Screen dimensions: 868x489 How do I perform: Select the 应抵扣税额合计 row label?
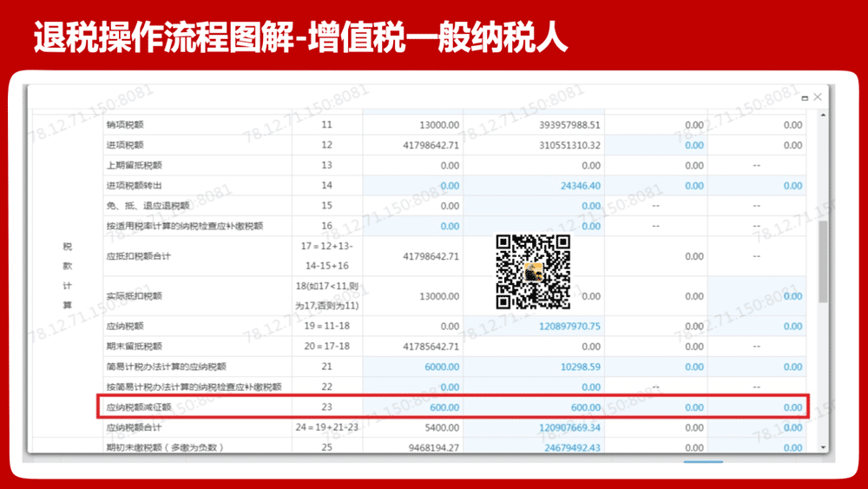138,256
